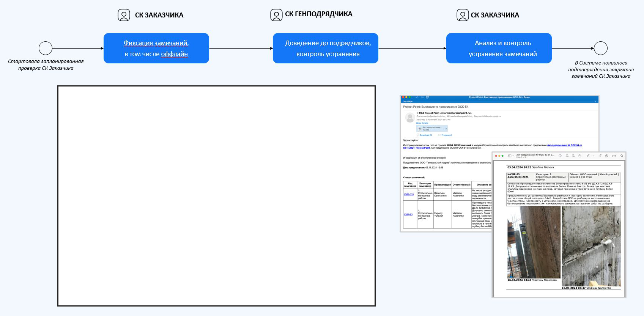Open the Message tab in mail window
This screenshot has height=316, width=644.
(408, 101)
